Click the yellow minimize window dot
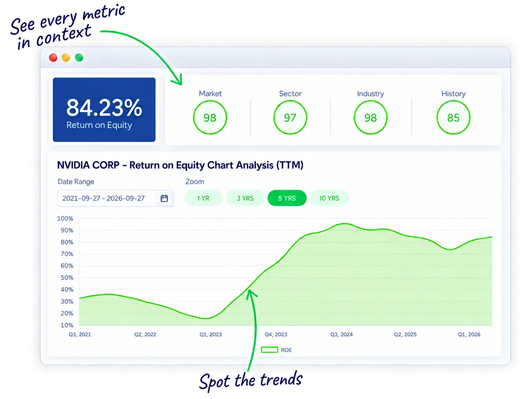The image size is (532, 399). point(66,58)
